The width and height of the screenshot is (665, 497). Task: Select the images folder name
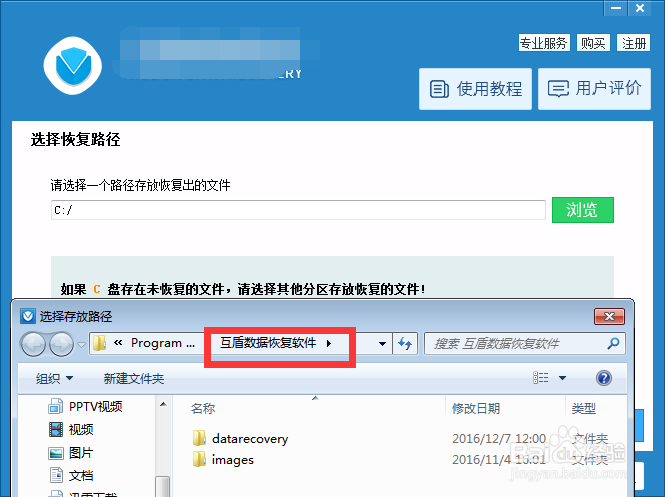(233, 460)
